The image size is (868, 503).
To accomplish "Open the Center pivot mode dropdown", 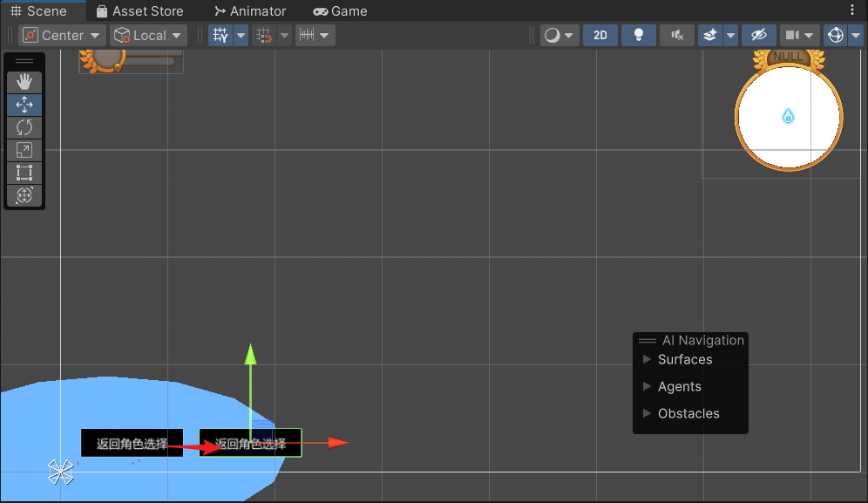I will (62, 36).
